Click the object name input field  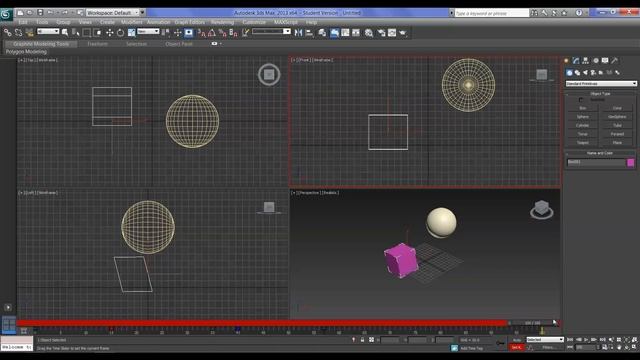point(596,162)
